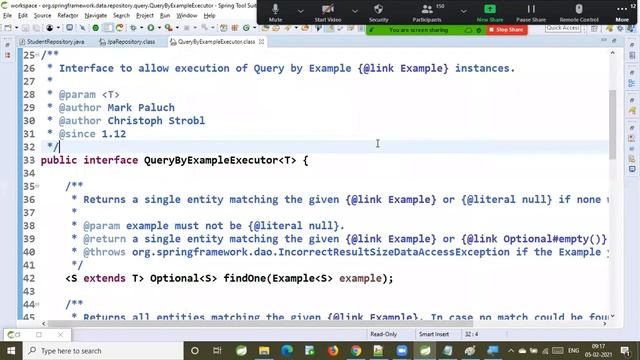Open the File menu
Viewport: 640px width, 360px height.
point(7,16)
